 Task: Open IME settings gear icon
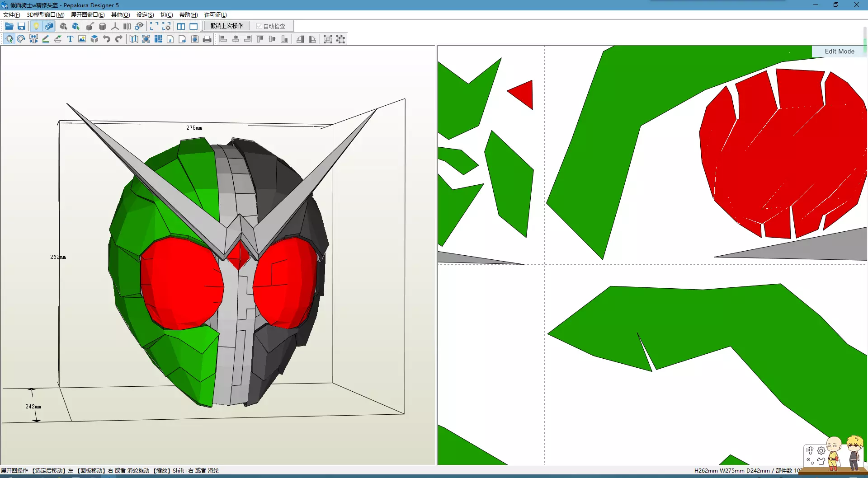pos(821,450)
